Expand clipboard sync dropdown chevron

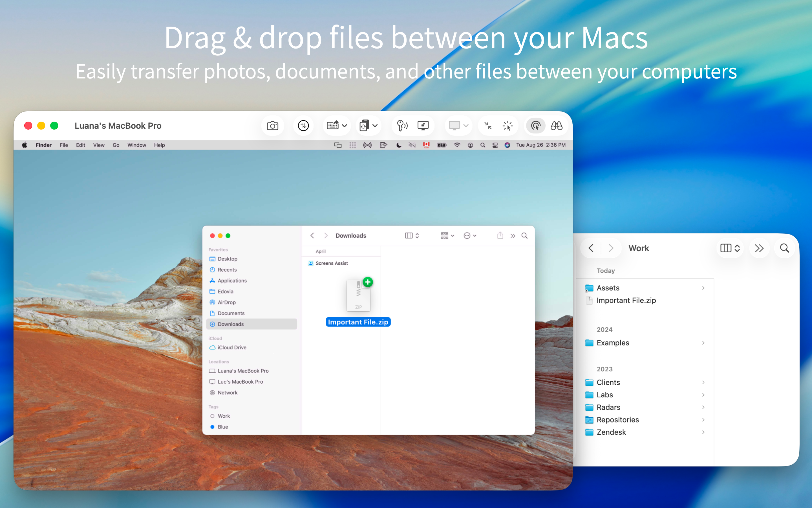point(375,126)
